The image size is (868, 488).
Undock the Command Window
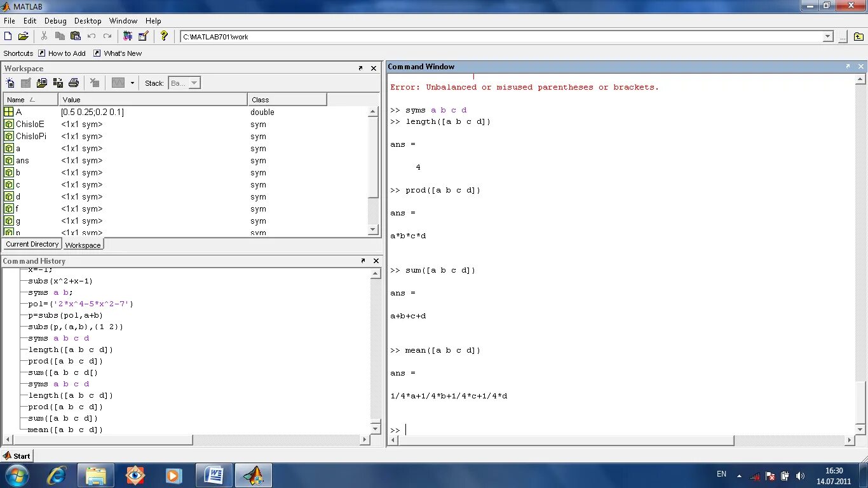click(848, 66)
